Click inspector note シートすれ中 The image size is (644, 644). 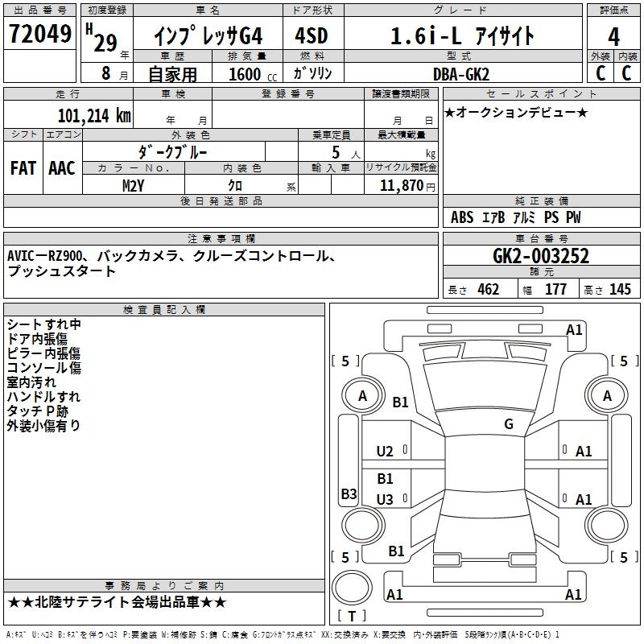[x=44, y=324]
